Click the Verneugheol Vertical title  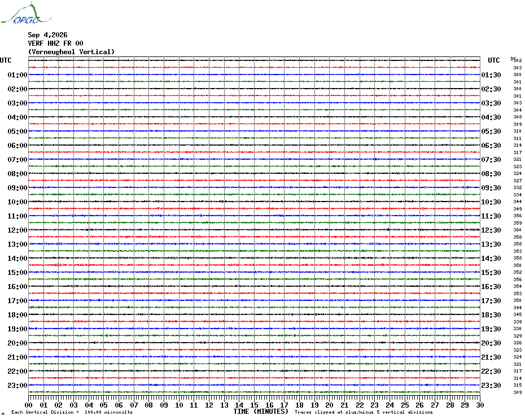[71, 52]
